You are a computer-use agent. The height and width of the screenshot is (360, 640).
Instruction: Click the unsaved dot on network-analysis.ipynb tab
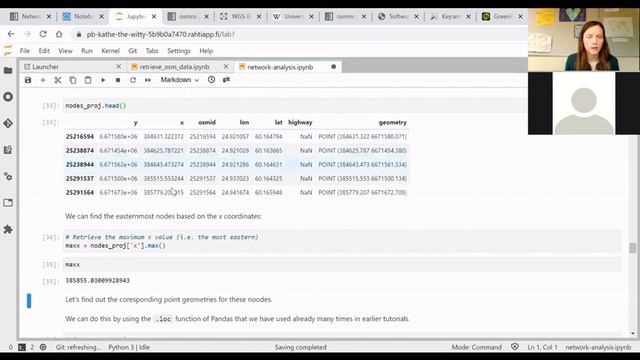point(333,67)
